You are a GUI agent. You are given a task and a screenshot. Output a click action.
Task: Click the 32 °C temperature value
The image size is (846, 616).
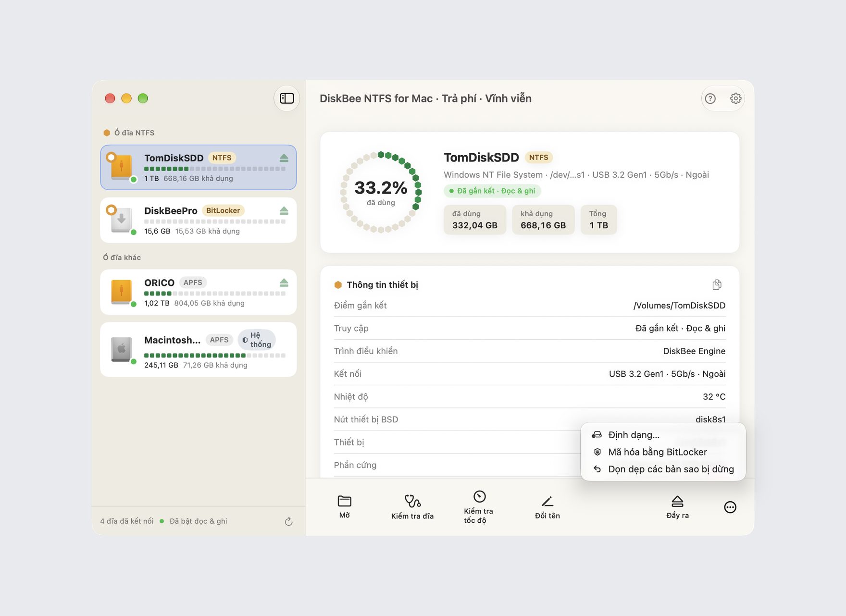pos(714,397)
